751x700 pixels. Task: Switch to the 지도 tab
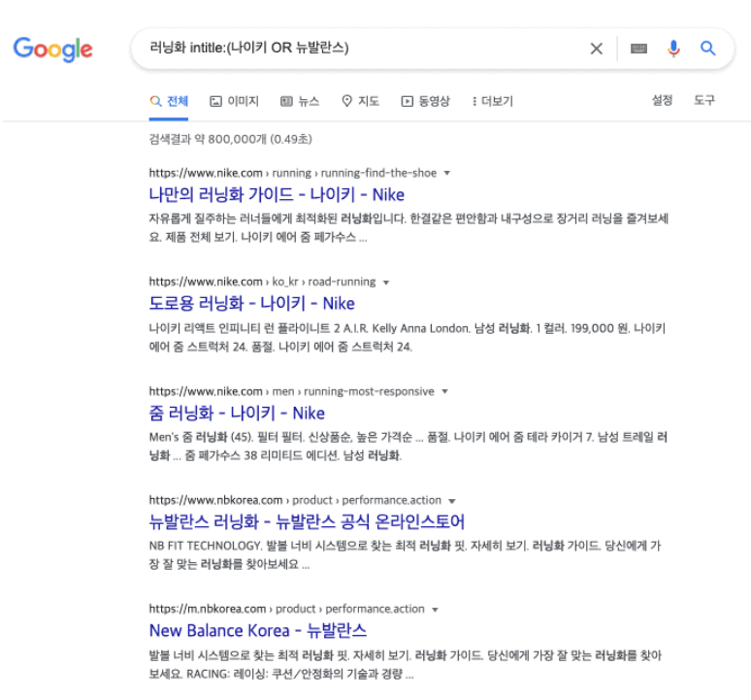pyautogui.click(x=360, y=101)
